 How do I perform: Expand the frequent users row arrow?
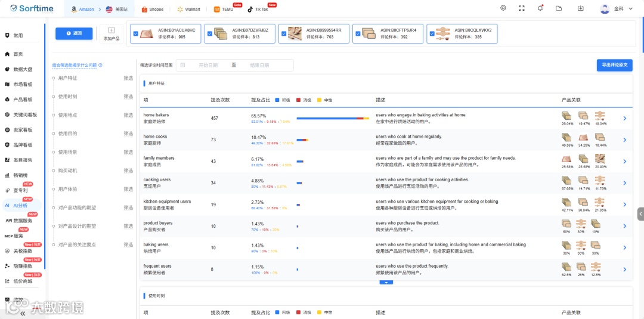[625, 270]
